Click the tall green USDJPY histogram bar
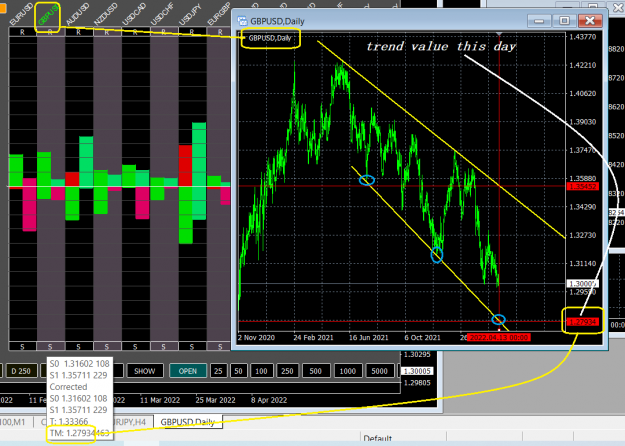Screen dimensions: 625x446 click(199, 171)
